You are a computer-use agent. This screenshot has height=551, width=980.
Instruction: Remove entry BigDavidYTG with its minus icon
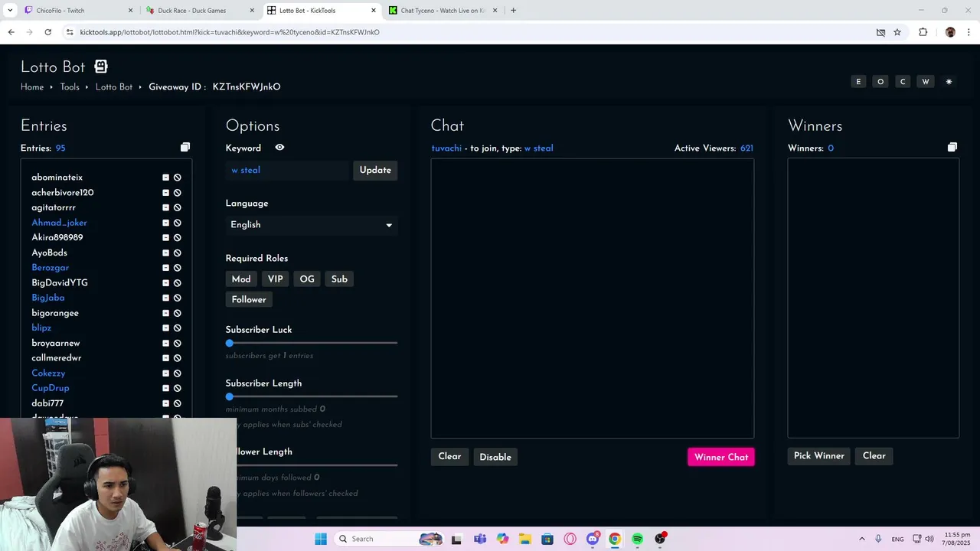coord(165,283)
